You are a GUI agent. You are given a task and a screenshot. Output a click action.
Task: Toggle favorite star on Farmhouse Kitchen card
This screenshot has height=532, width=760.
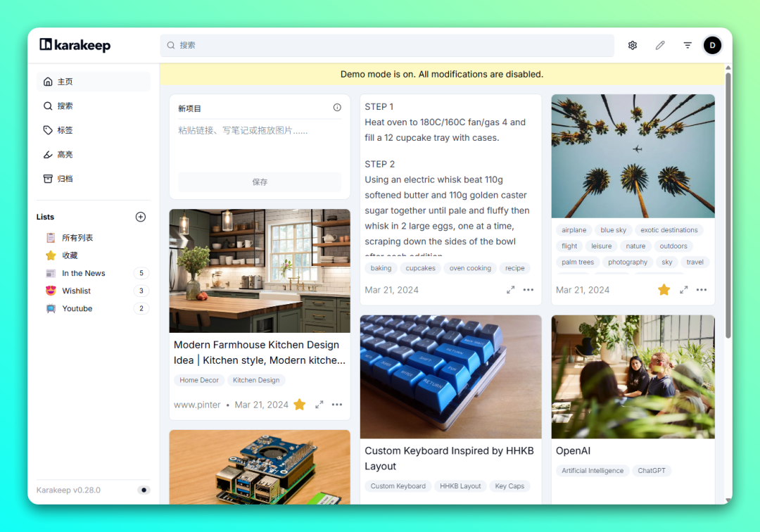pyautogui.click(x=300, y=404)
